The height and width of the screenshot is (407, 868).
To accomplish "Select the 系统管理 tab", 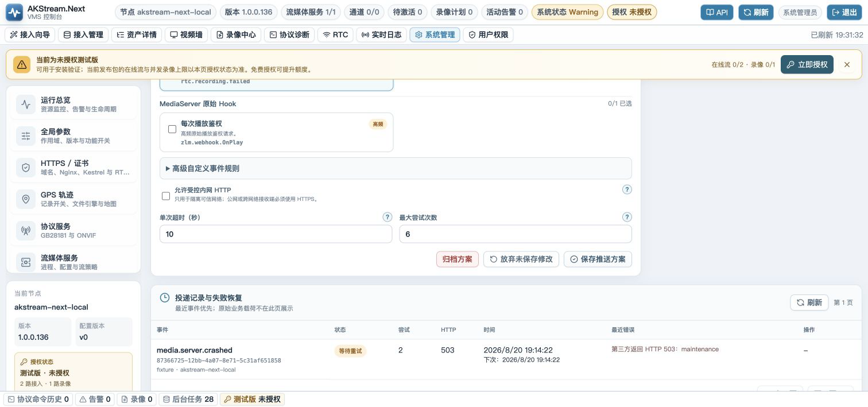I will pyautogui.click(x=435, y=34).
